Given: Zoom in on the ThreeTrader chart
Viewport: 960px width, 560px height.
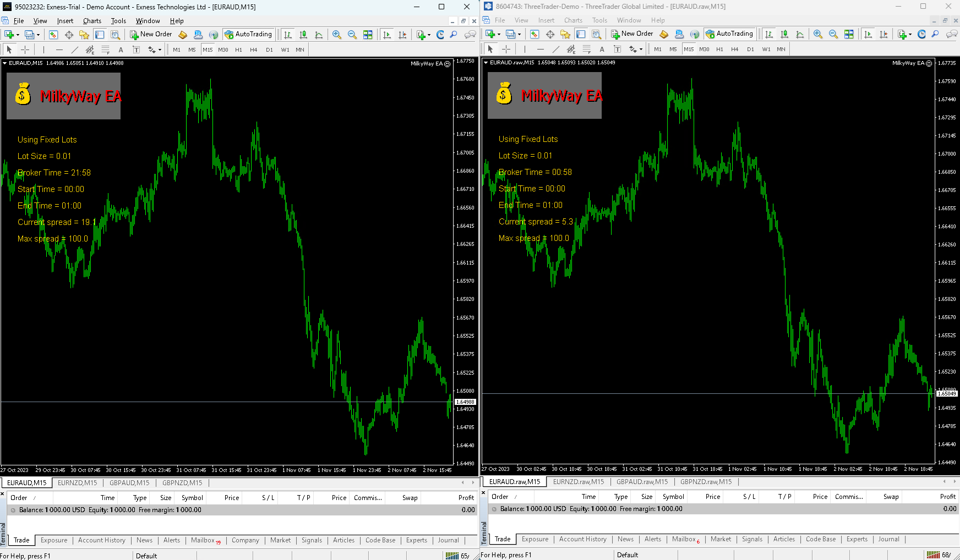Looking at the screenshot, I should pos(818,34).
